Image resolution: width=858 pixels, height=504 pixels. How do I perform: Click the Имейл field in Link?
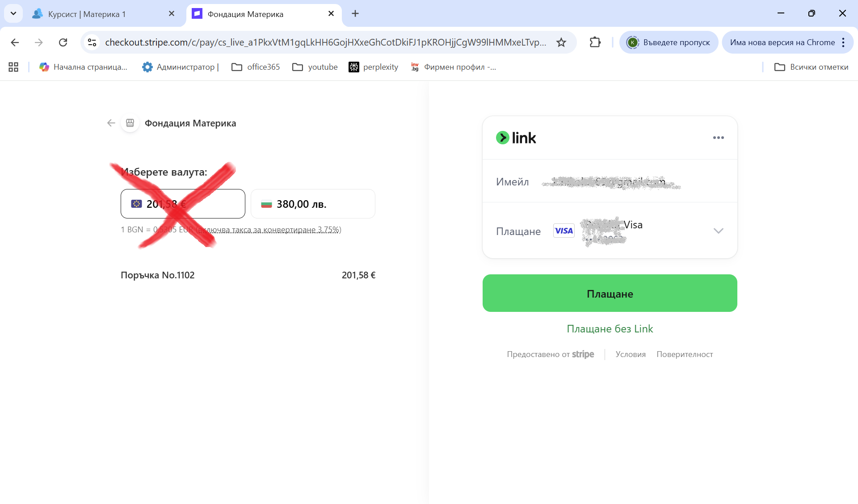click(x=610, y=181)
